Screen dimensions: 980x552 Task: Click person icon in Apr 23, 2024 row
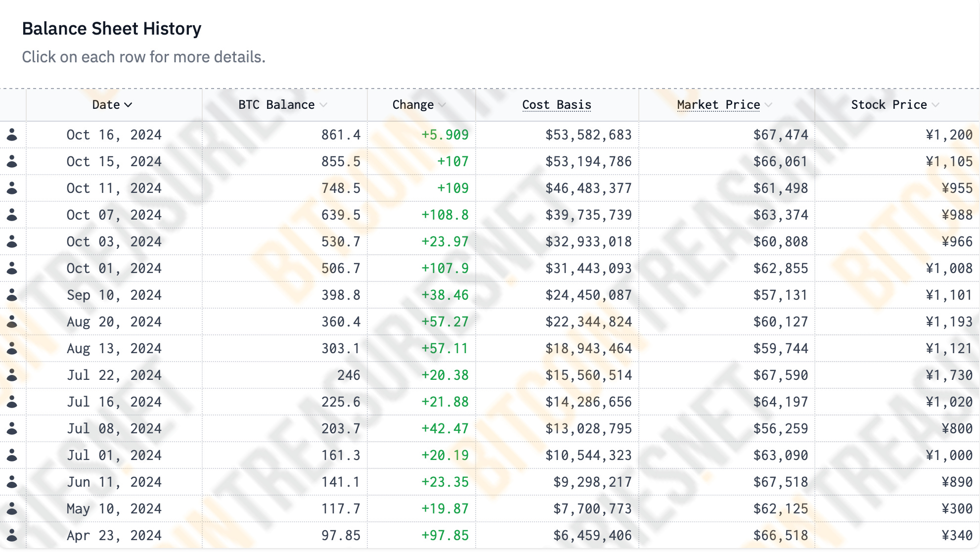point(12,535)
